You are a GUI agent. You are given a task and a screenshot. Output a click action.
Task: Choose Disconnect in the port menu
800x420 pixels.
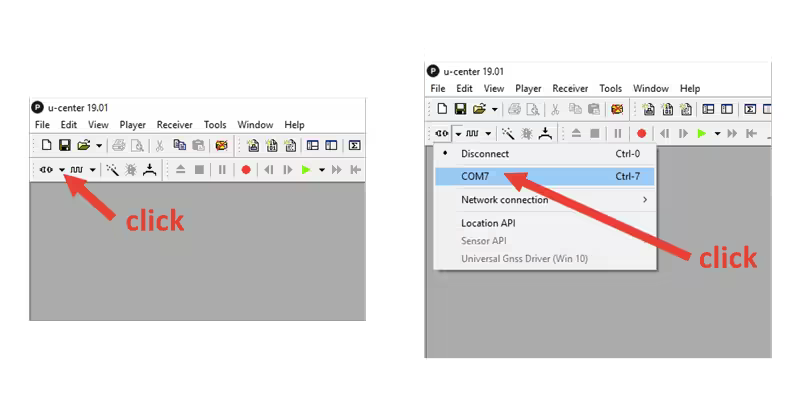pos(544,154)
